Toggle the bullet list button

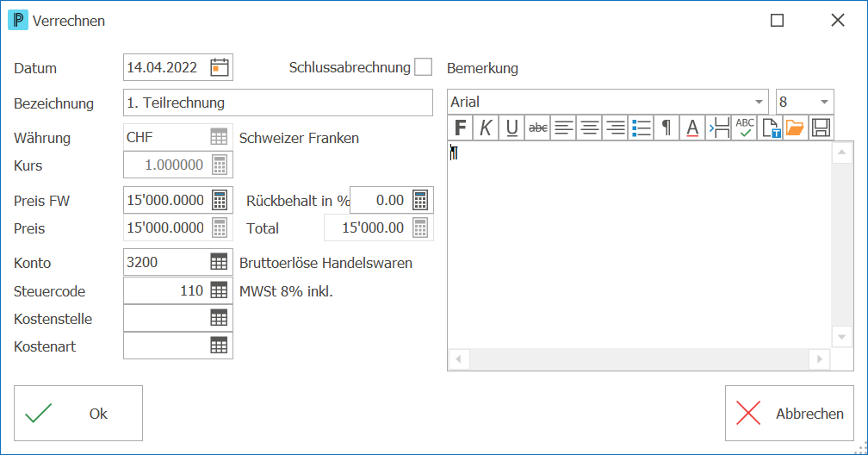tap(641, 128)
